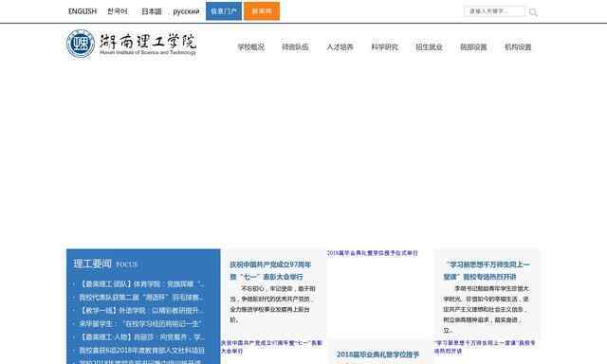The height and width of the screenshot is (364, 607).
Task: Click the 湖南理工学院 calligraphy title logo
Action: (148, 45)
